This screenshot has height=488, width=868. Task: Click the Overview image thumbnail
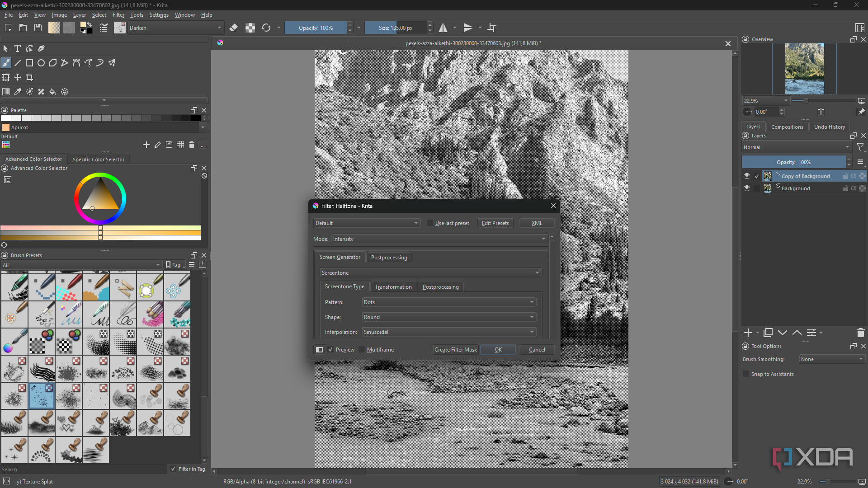(804, 69)
